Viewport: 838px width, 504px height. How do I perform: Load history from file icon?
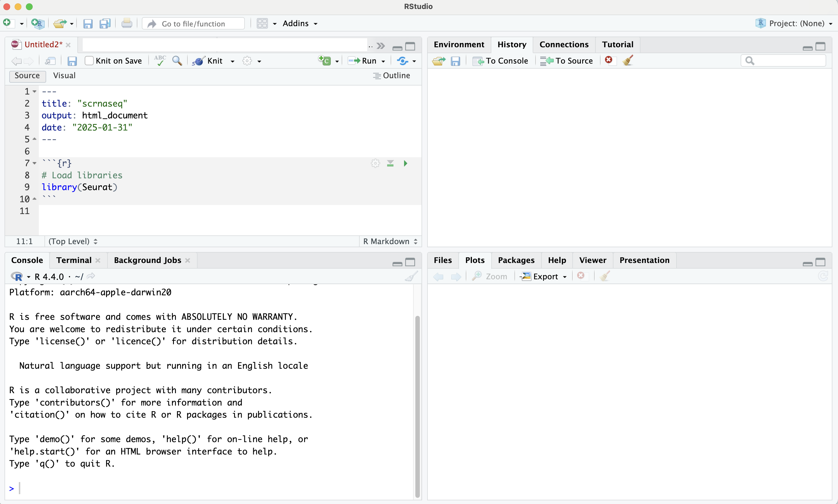pos(439,61)
